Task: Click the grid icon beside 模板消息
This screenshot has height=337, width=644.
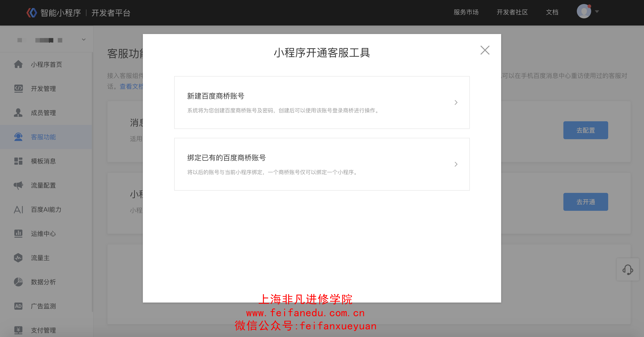Action: pos(18,161)
